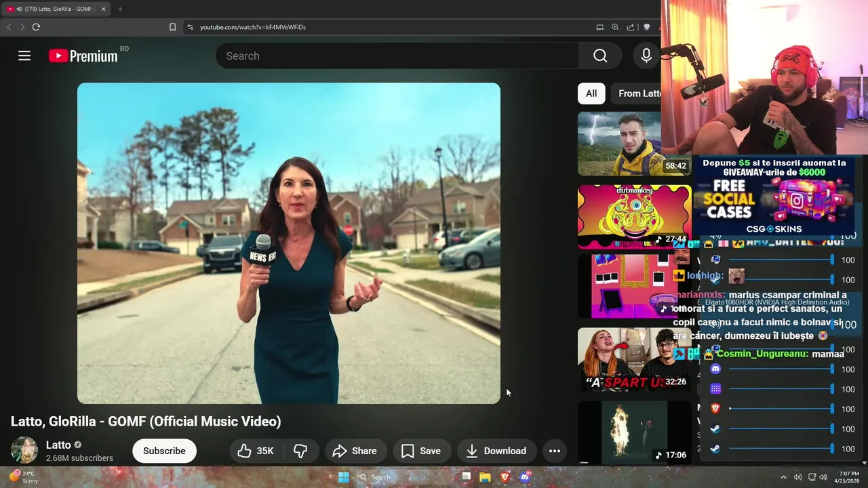Open Brave Shields lion icon
868x488 pixels.
point(646,27)
